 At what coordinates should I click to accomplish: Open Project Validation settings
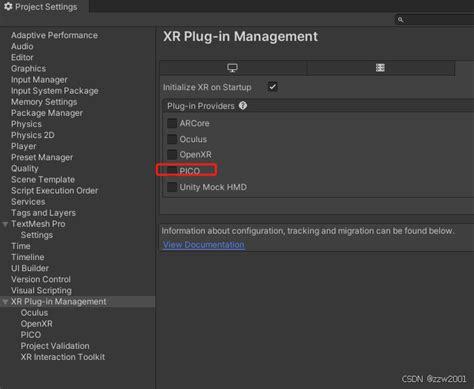[x=55, y=346]
